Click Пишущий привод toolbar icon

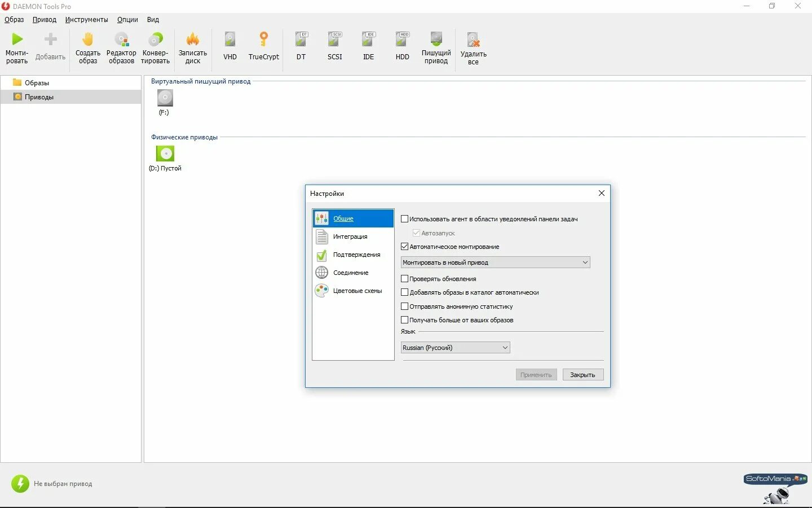436,39
